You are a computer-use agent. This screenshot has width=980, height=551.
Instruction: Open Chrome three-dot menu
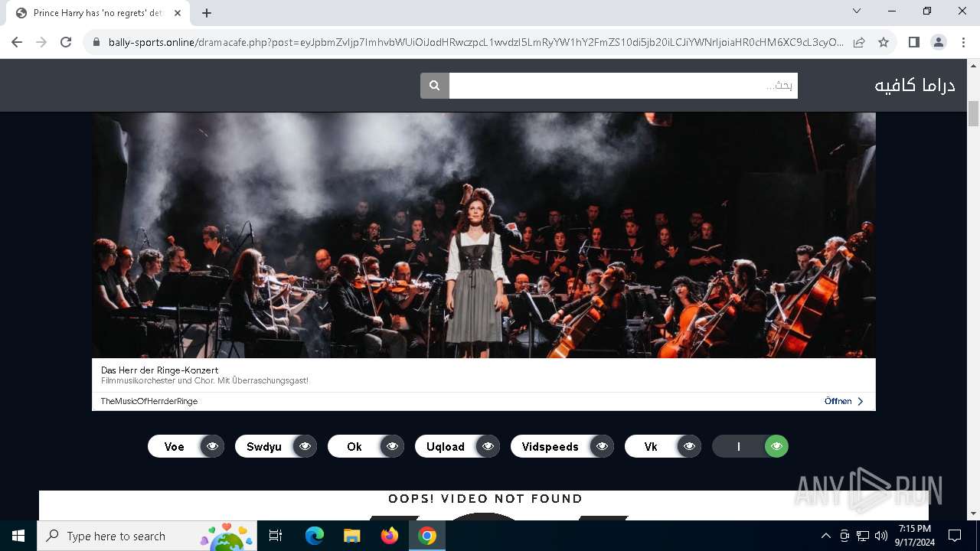(963, 42)
